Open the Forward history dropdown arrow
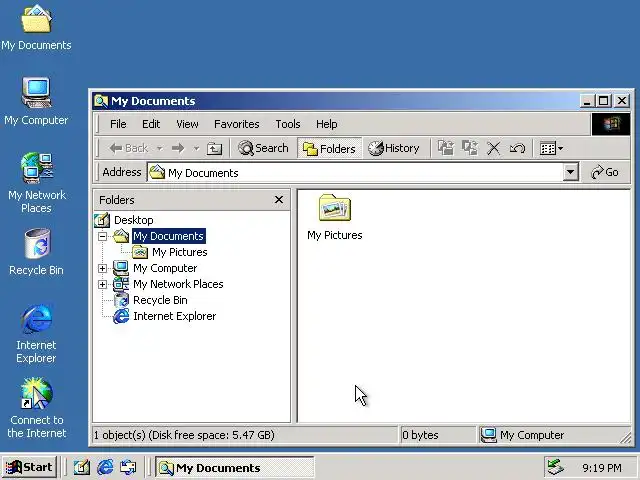The width and height of the screenshot is (640, 480). (196, 149)
